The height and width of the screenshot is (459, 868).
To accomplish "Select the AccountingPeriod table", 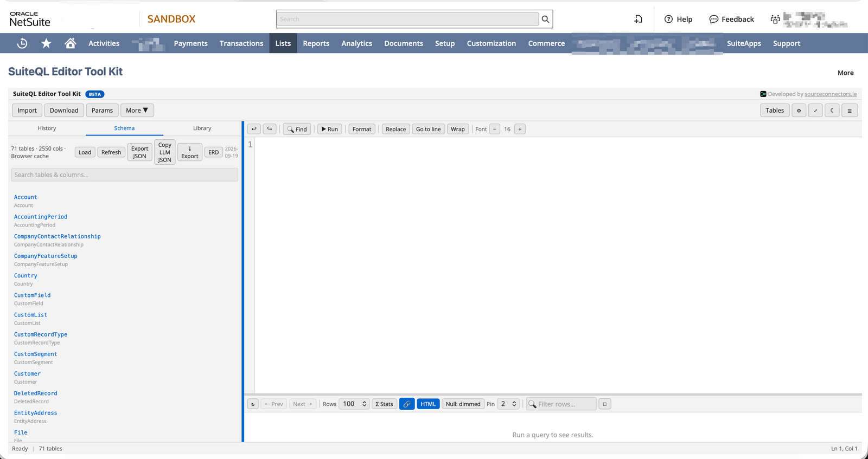I will click(x=41, y=217).
